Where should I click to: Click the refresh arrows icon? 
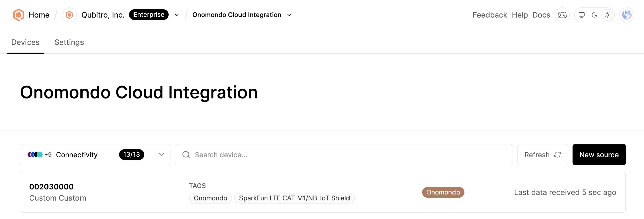point(557,155)
